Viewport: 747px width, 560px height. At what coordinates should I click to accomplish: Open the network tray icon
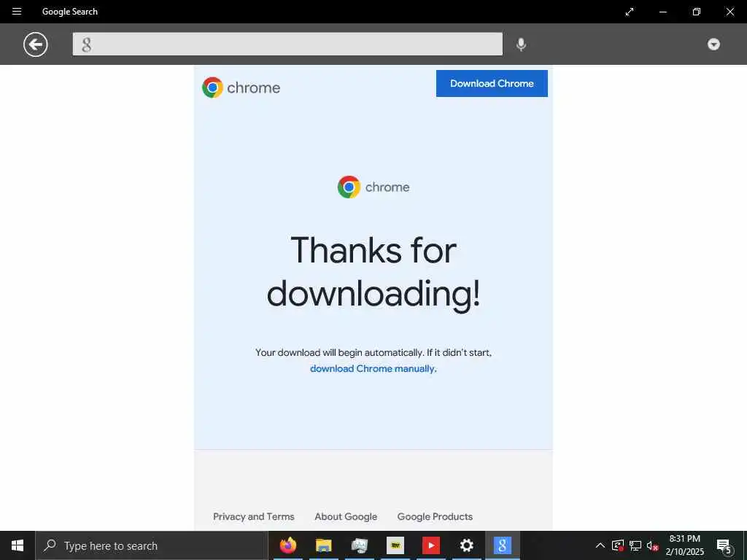coord(635,545)
